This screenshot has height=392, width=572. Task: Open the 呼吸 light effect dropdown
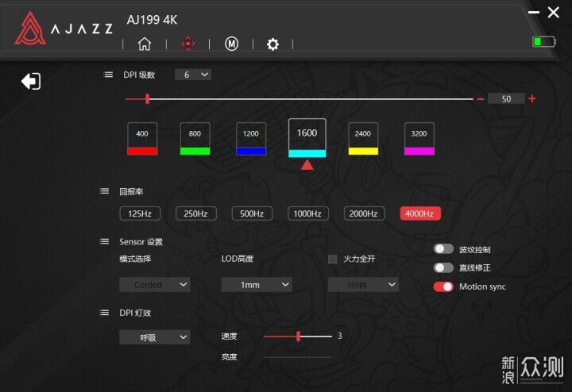click(154, 337)
